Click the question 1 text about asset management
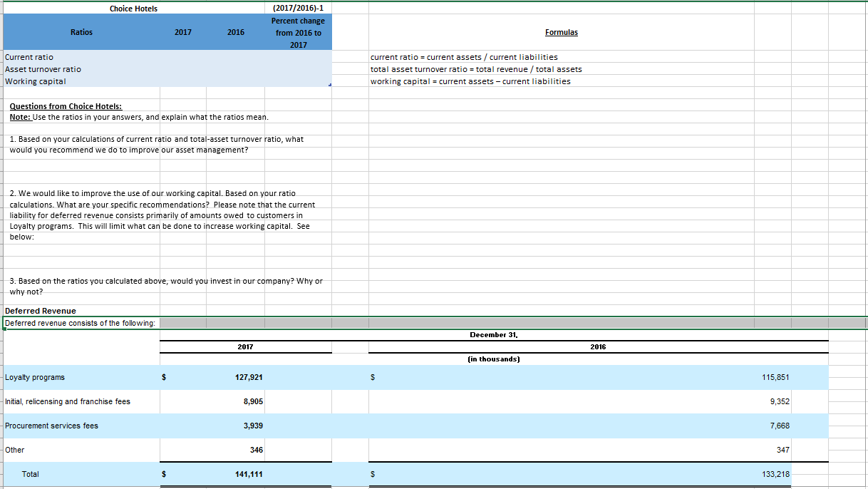Screen dimensions: 868x489 pos(164,145)
